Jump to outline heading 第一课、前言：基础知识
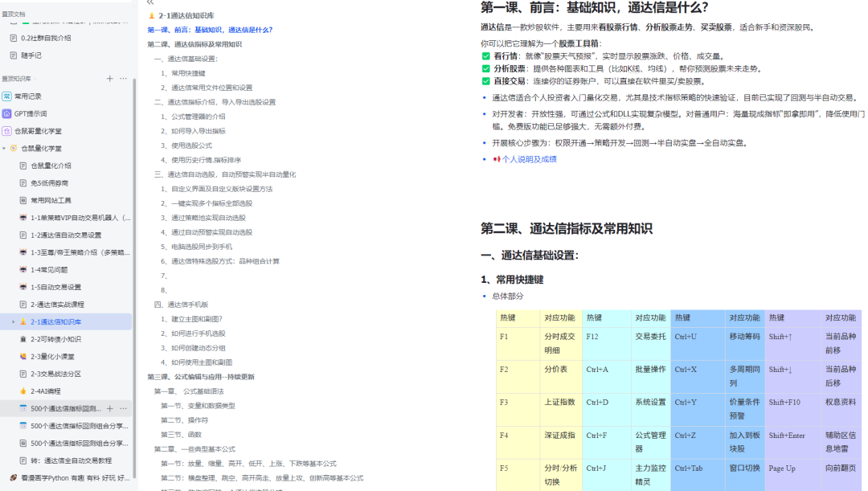Screen dimensions: 868x491 click(x=210, y=30)
